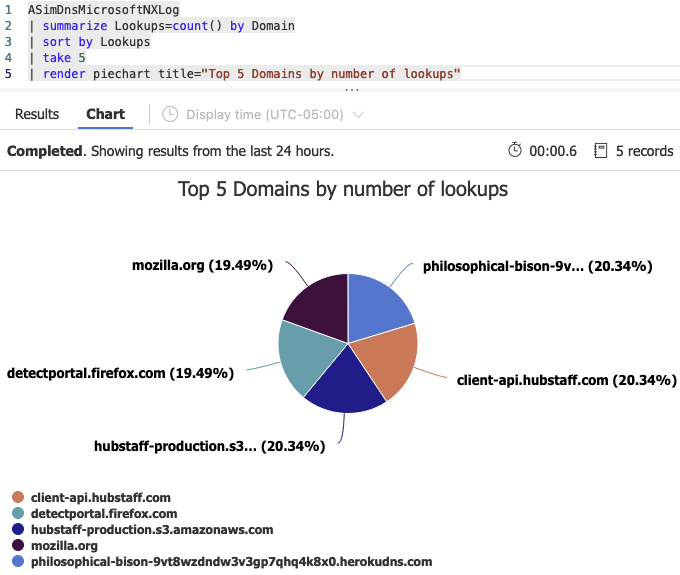Select the orange client-api.hubstaff.com pie slice
680x575 pixels.
click(x=387, y=360)
